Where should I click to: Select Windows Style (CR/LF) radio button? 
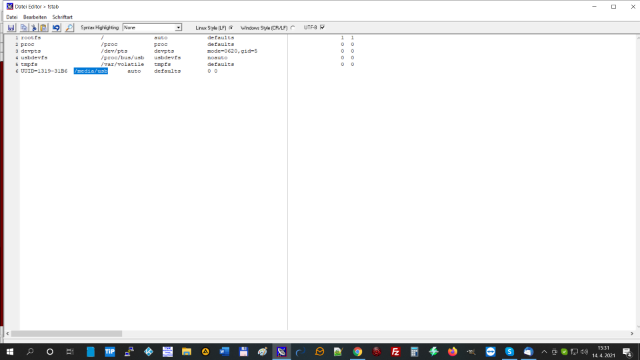(293, 28)
